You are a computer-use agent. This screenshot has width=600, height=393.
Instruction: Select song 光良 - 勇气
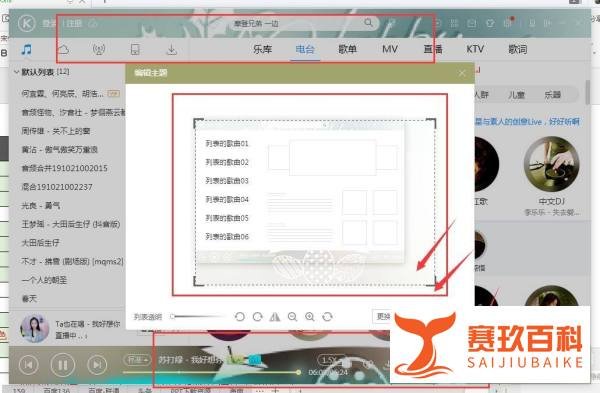41,205
